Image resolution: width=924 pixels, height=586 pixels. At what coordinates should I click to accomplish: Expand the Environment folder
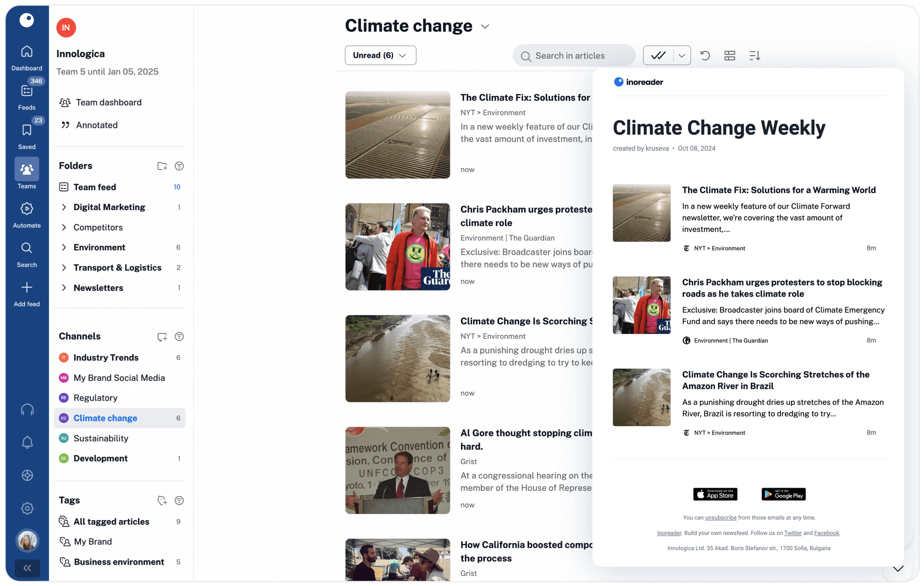(64, 247)
